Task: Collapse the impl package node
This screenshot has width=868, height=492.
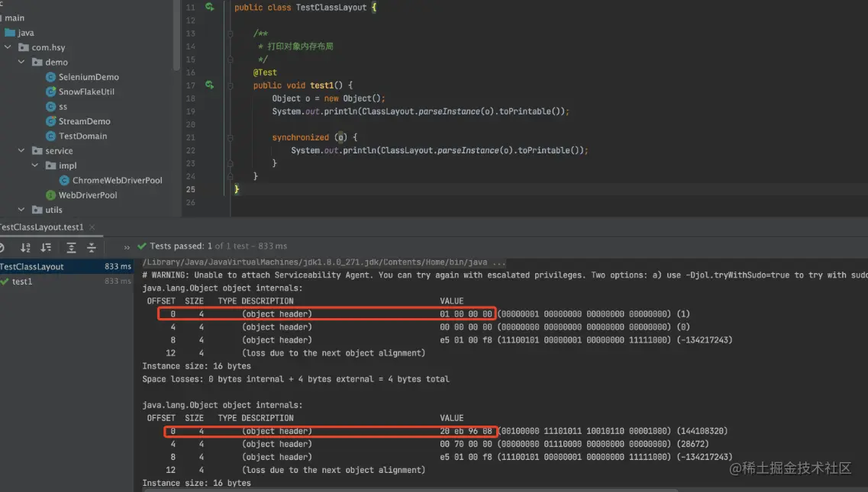Action: (x=35, y=166)
